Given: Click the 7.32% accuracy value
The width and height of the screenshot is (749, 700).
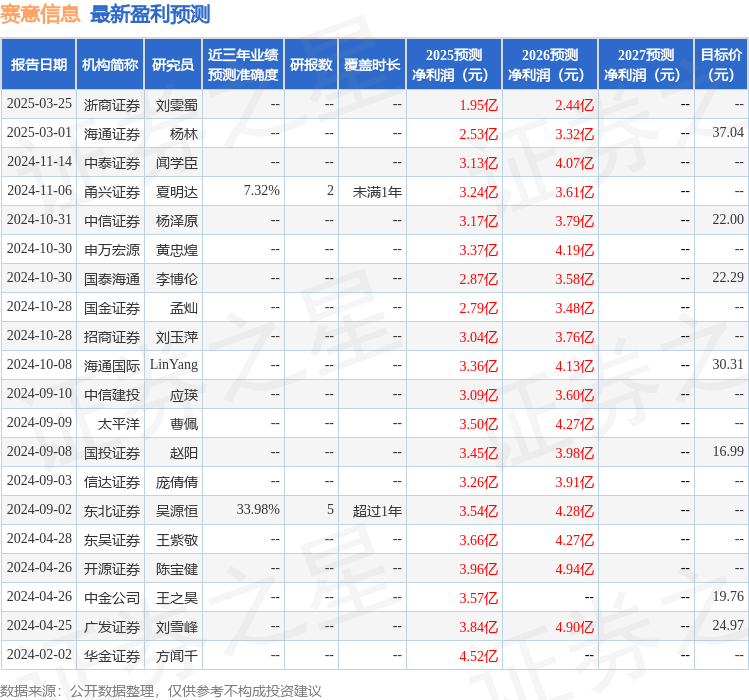Looking at the screenshot, I should point(261,191).
